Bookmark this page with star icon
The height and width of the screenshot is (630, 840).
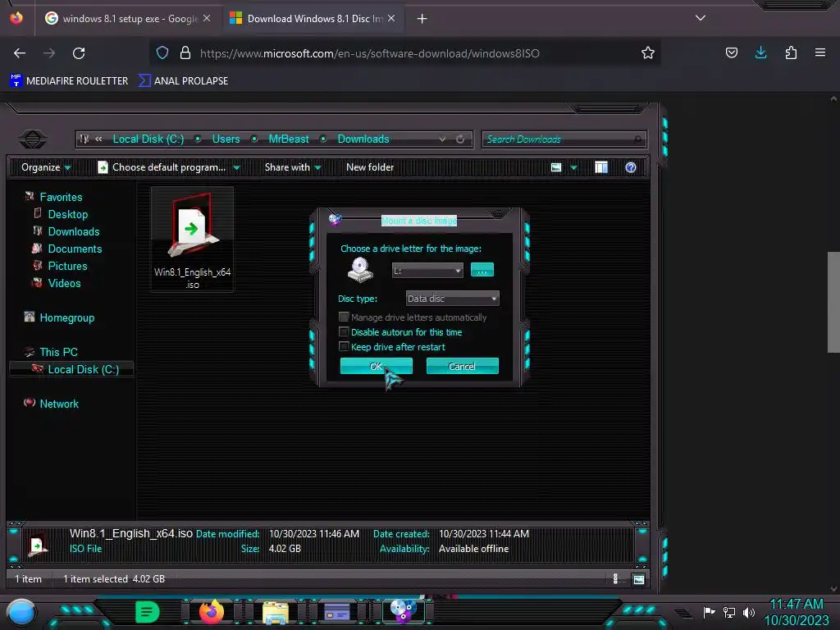pos(648,52)
